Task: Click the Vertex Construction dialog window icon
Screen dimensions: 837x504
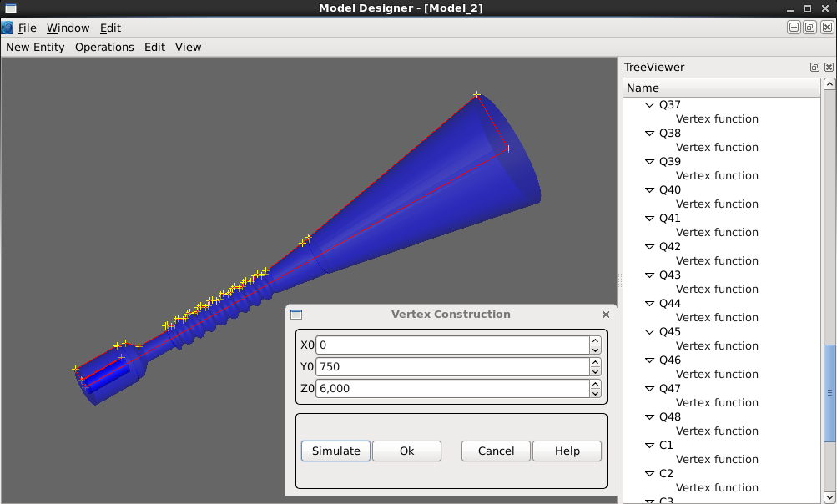Action: [296, 315]
